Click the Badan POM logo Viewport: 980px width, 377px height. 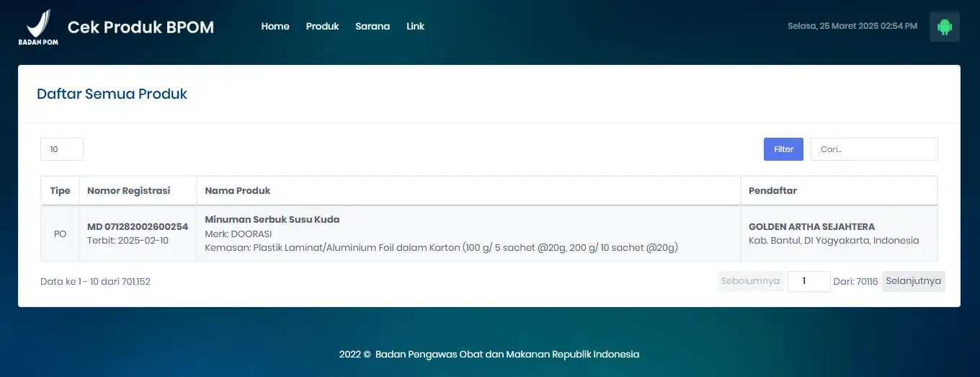pos(38,27)
